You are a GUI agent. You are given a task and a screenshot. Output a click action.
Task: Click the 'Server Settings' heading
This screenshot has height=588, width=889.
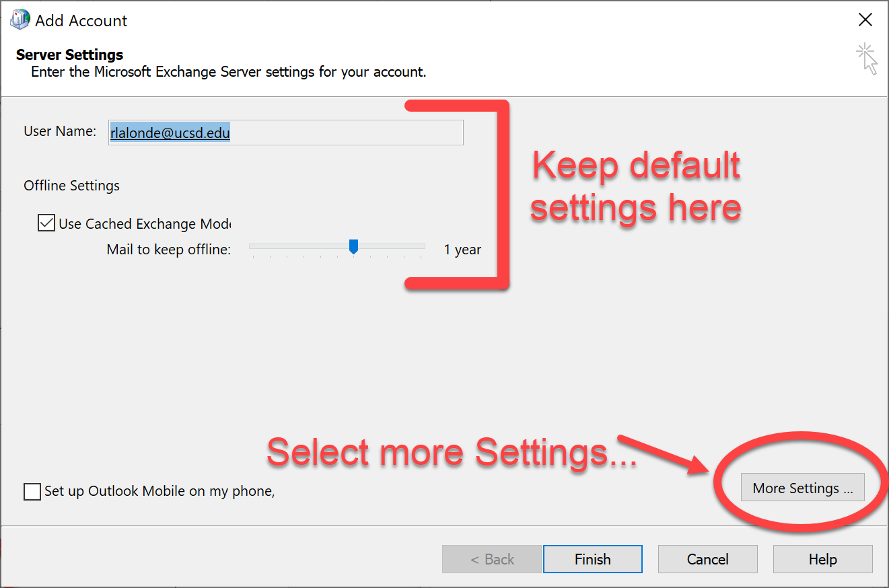(70, 54)
